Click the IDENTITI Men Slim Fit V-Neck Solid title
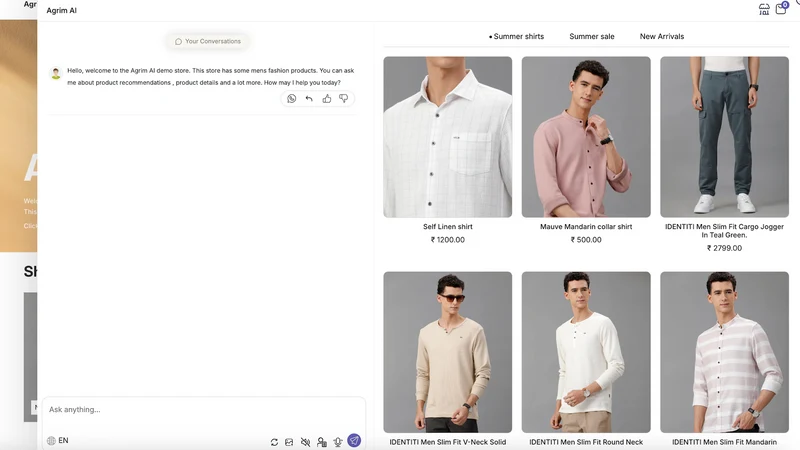The height and width of the screenshot is (450, 800). [x=447, y=442]
